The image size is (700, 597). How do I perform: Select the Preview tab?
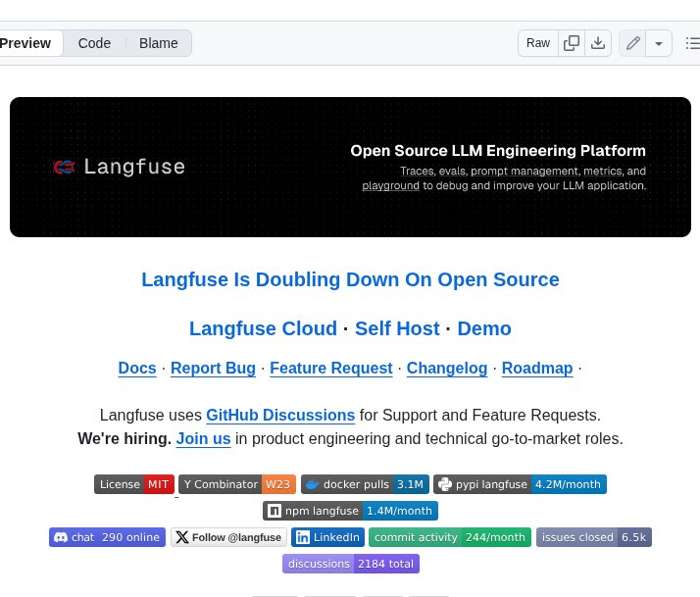tap(25, 43)
